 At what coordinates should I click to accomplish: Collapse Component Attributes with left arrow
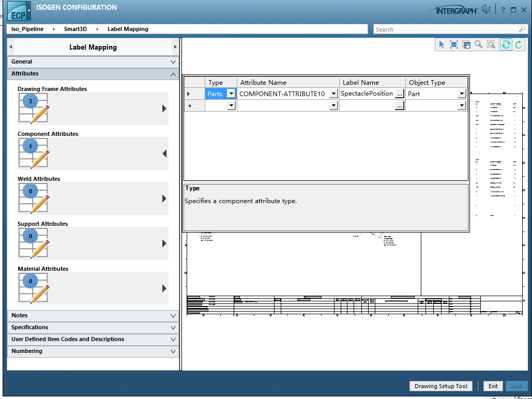[x=164, y=154]
